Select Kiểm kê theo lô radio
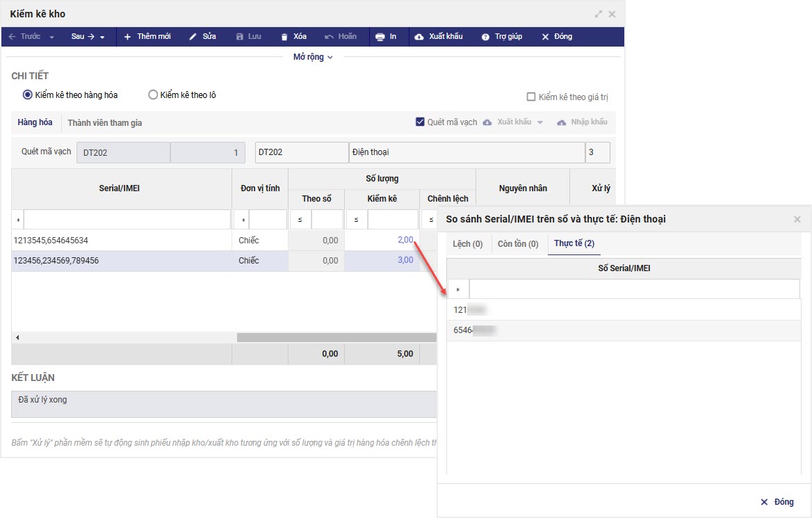Image resolution: width=812 pixels, height=518 pixels. [153, 95]
